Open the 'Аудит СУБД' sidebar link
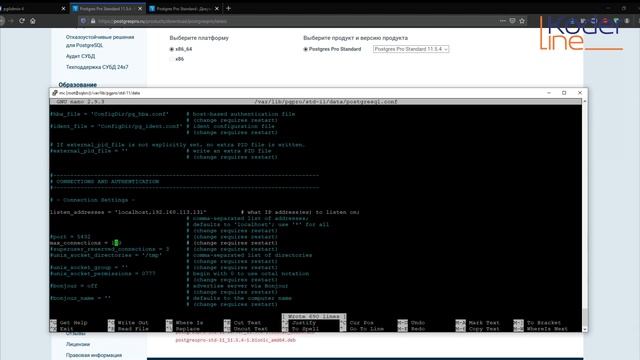 click(80, 56)
